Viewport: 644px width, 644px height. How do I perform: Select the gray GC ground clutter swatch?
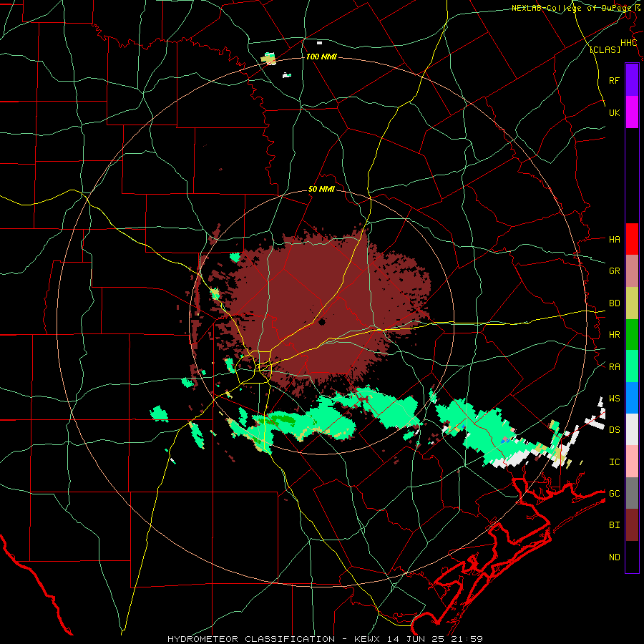click(632, 493)
